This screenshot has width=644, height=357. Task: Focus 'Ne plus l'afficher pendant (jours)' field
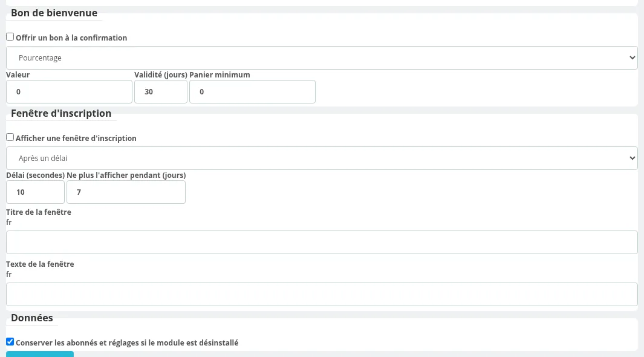click(x=126, y=192)
